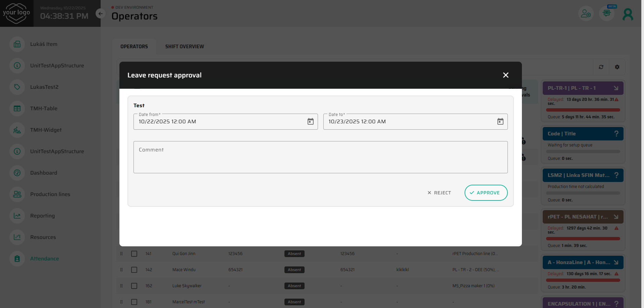Tick the Luke Skywalker row checkbox
This screenshot has height=308, width=644.
[x=134, y=286]
